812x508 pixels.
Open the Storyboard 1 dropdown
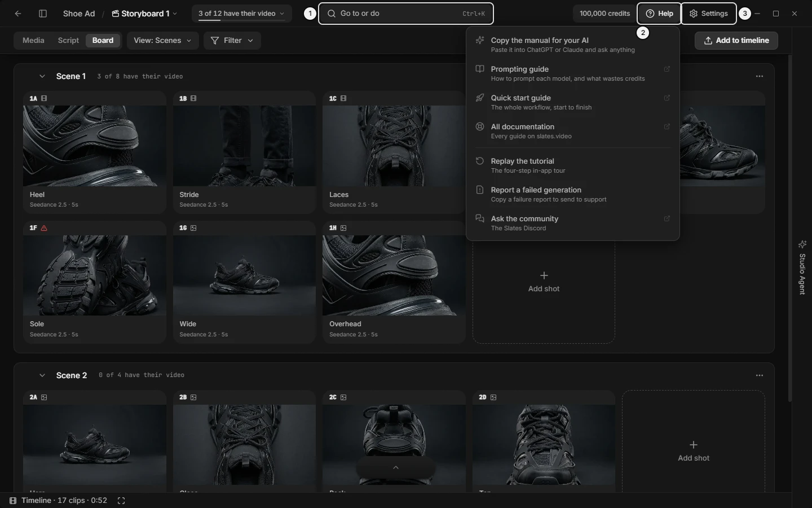[144, 14]
